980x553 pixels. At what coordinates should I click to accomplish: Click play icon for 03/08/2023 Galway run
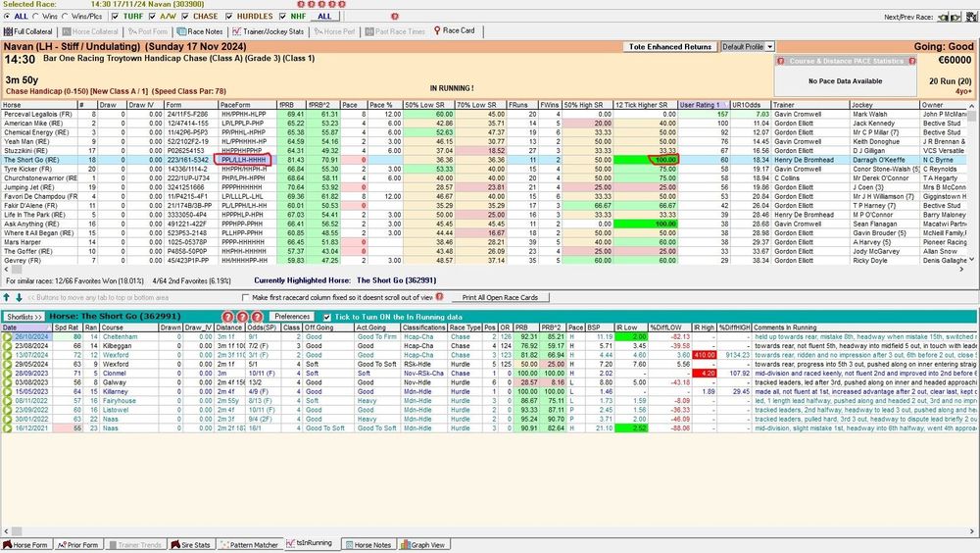[8, 382]
